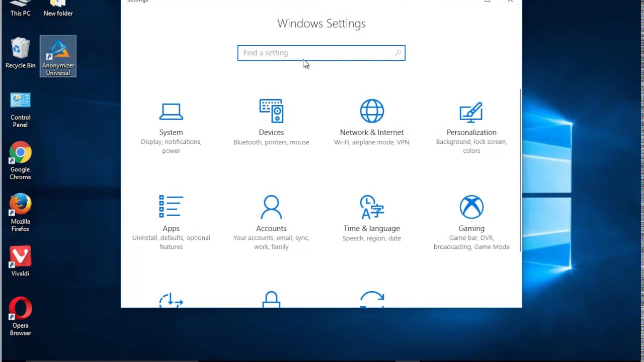Select the Opera Browser desktop shortcut

tap(20, 317)
